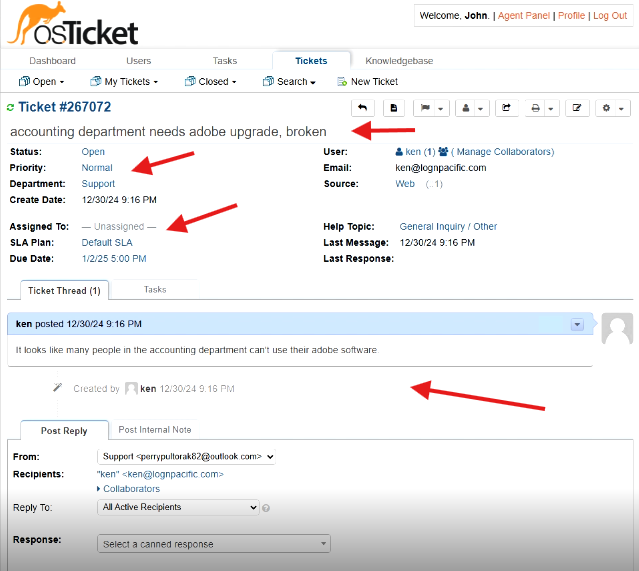Open the Knowledgebase tab

399,61
